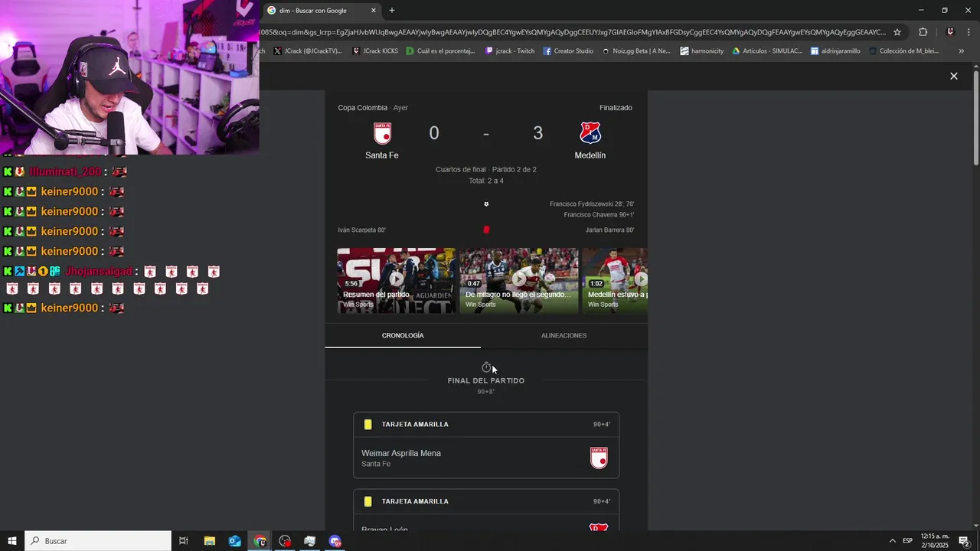Open the Noiz.gg Beta bookmark
Viewport: 980px width, 551px height.
tap(636, 51)
